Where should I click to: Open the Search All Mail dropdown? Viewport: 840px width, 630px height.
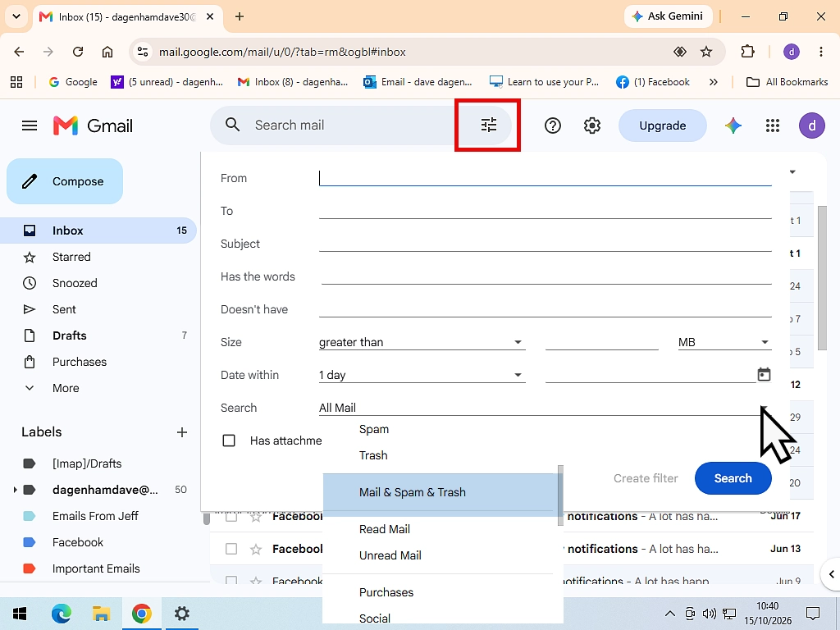(545, 408)
